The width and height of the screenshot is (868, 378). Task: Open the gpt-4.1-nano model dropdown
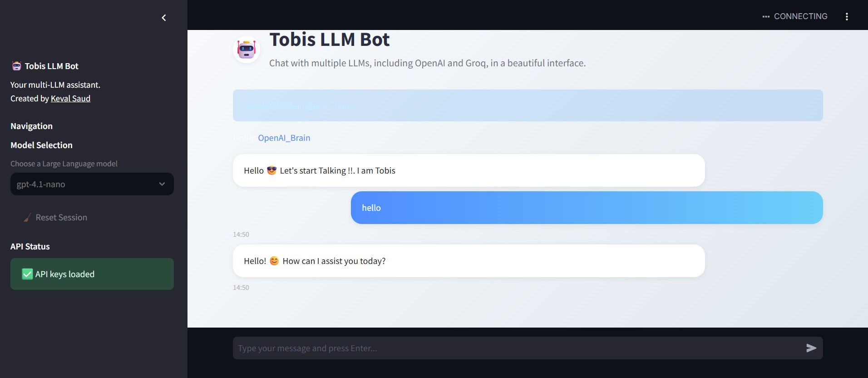coord(86,184)
